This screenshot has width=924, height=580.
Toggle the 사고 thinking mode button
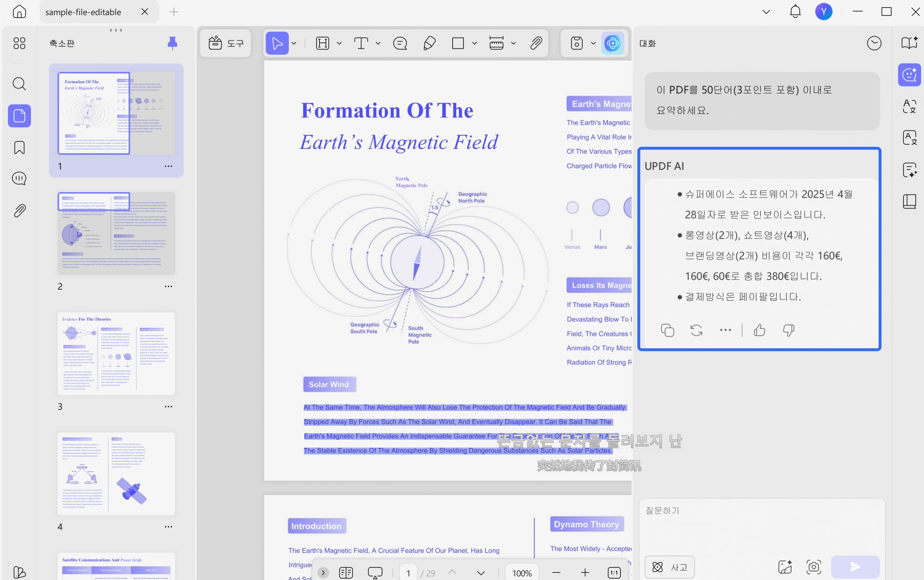tap(669, 567)
